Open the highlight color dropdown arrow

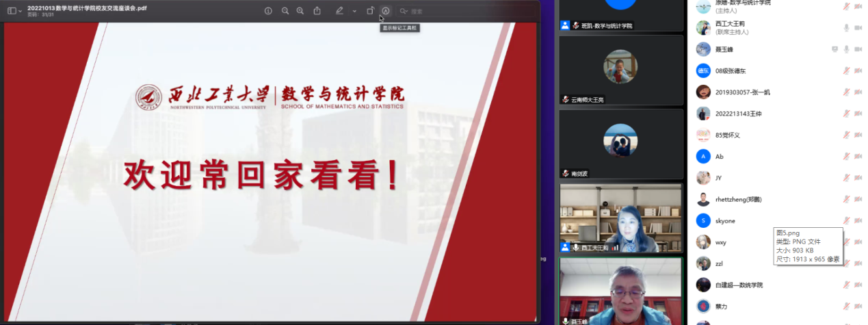pyautogui.click(x=354, y=11)
